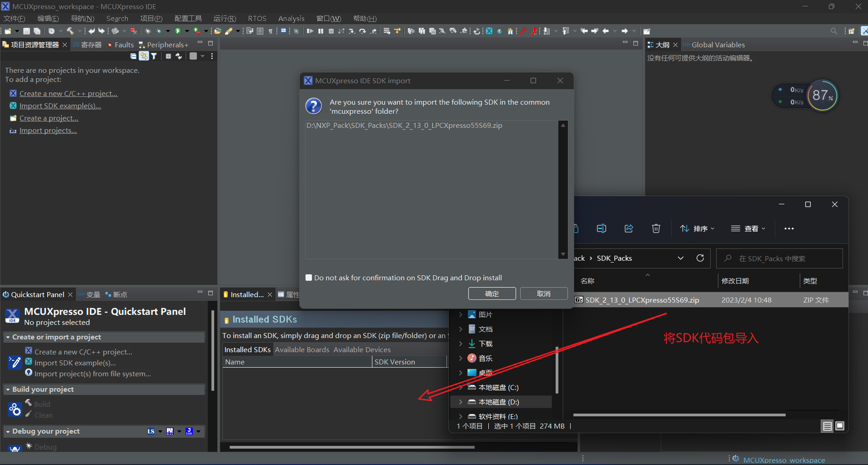868x465 pixels.
Task: Open the address bar history dropdown
Action: click(x=681, y=258)
